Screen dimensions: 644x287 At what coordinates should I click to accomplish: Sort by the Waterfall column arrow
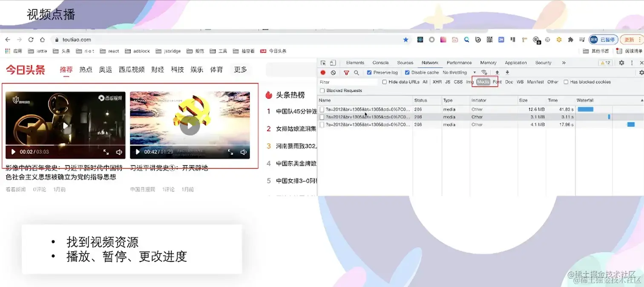coord(641,100)
